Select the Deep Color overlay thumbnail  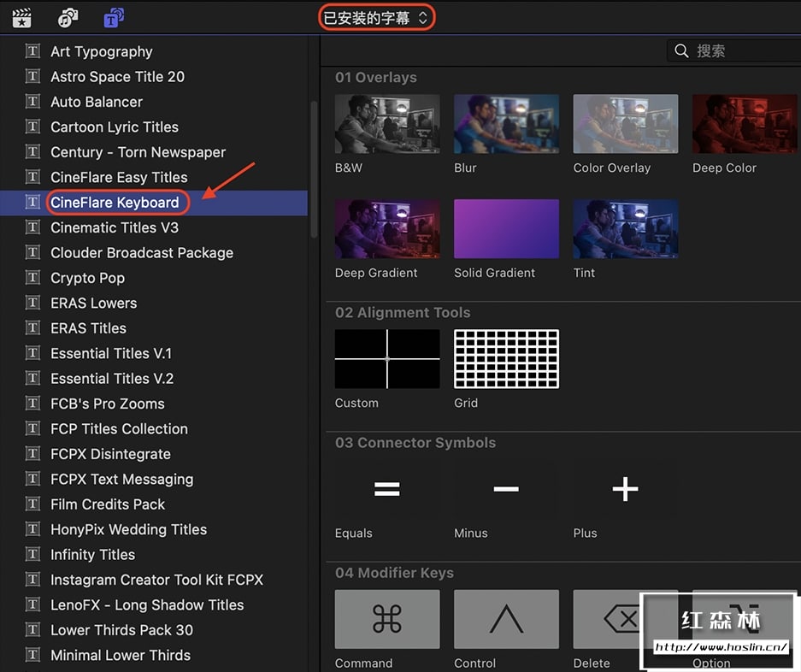point(745,124)
